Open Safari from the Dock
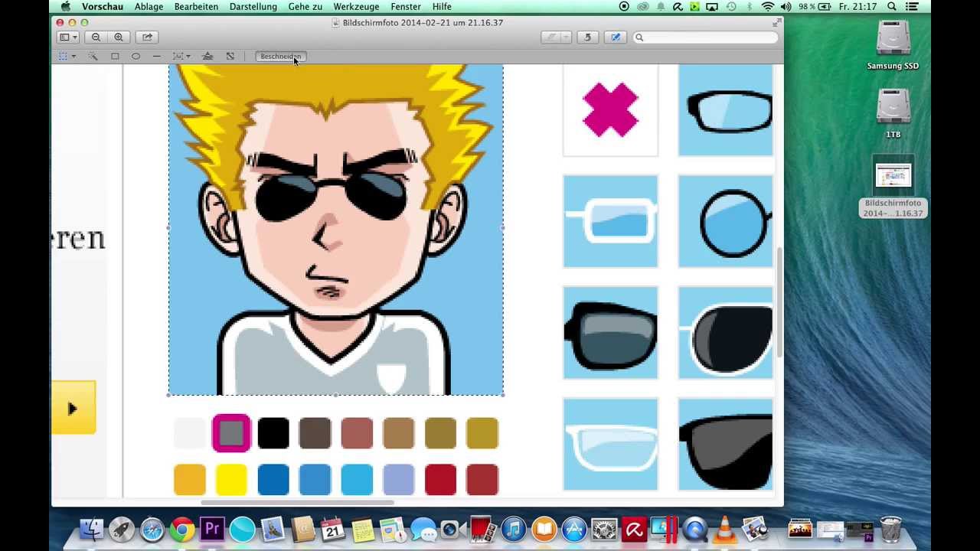The width and height of the screenshot is (980, 551). tap(152, 530)
